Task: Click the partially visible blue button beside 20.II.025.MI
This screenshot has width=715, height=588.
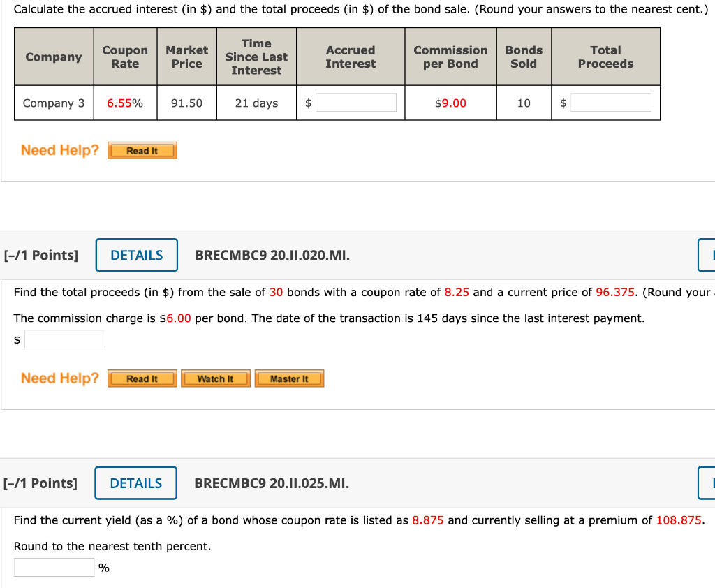Action: pos(707,483)
